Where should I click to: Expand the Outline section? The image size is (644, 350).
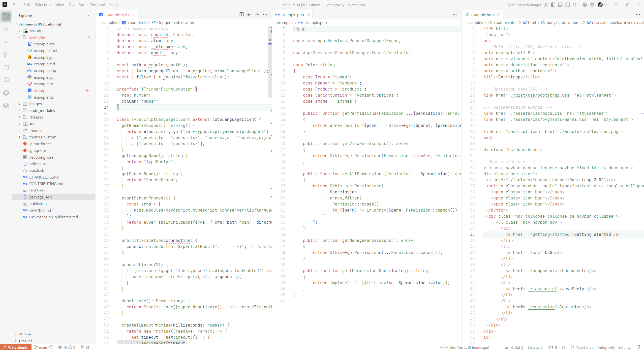(x=24, y=334)
